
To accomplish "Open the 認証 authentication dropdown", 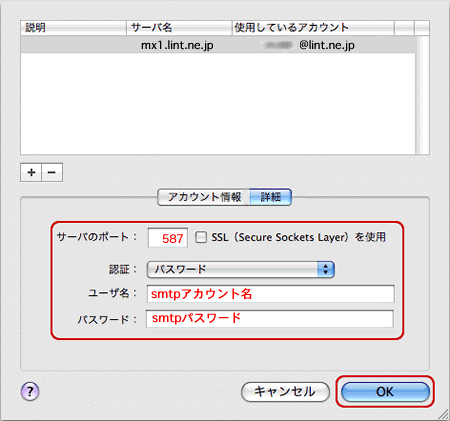I will click(240, 269).
